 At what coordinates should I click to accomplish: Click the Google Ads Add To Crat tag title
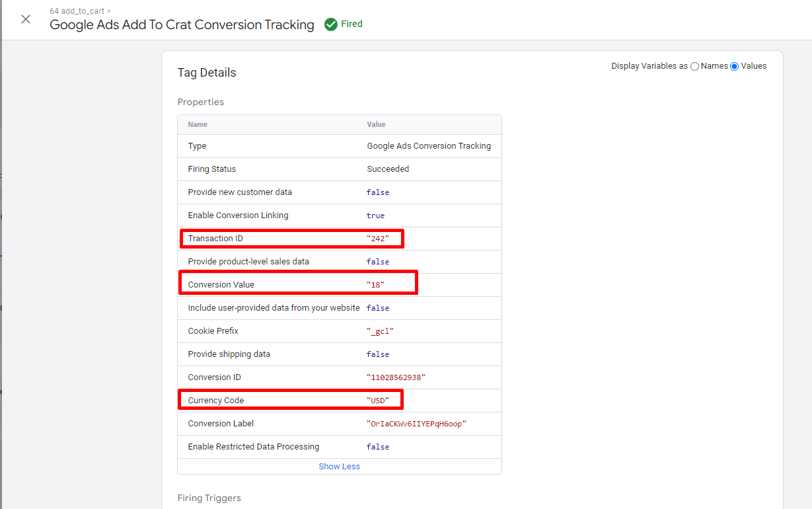click(x=181, y=24)
